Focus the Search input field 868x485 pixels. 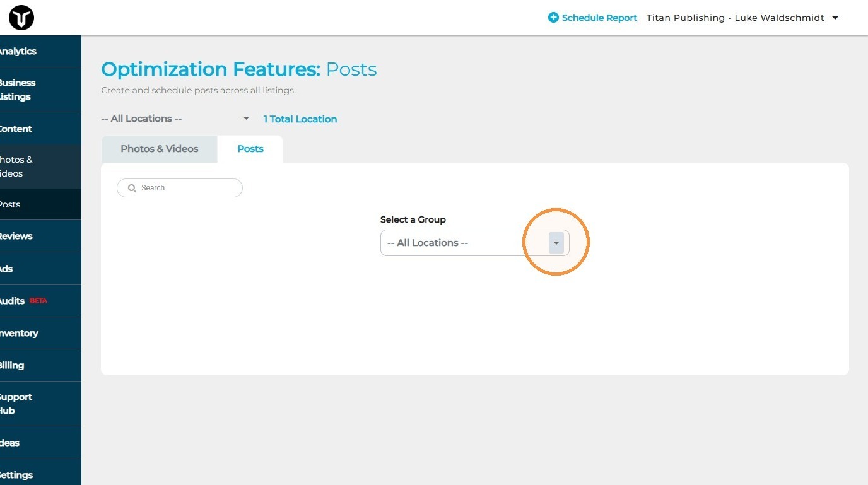tap(180, 188)
